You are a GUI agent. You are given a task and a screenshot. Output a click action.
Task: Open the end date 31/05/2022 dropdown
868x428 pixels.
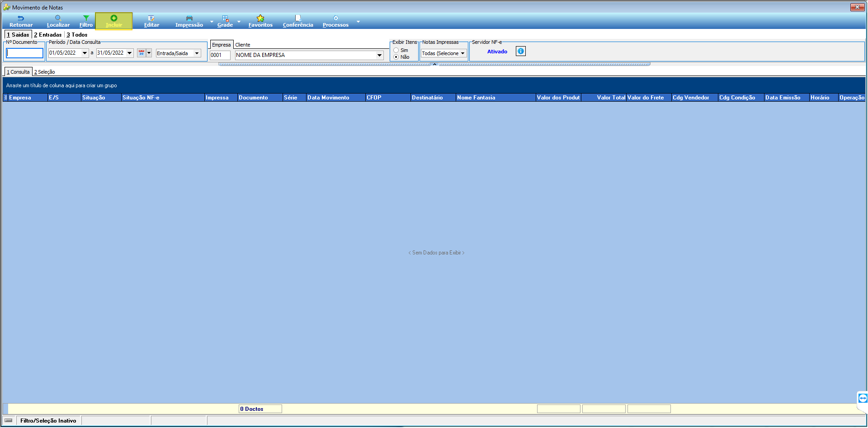point(130,53)
